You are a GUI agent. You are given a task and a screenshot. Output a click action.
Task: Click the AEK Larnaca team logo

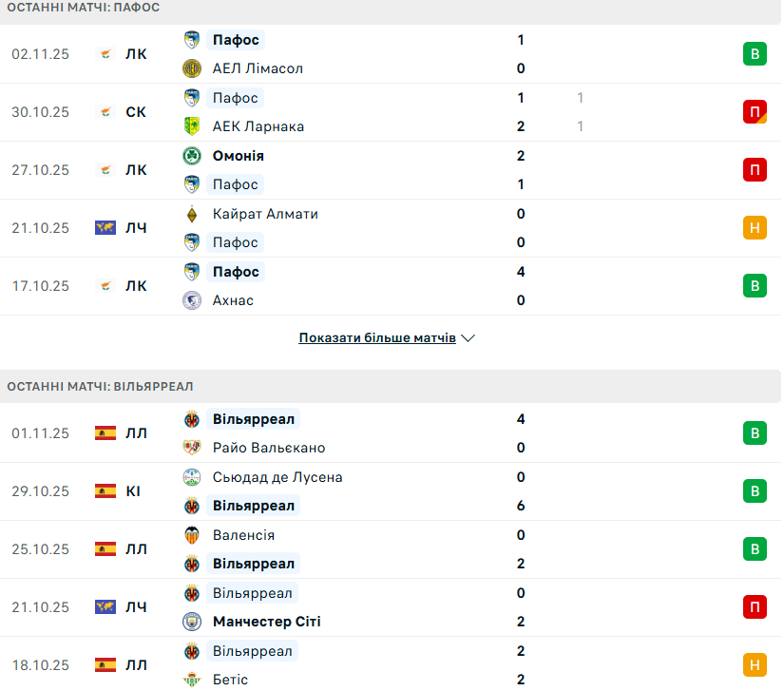(x=192, y=126)
